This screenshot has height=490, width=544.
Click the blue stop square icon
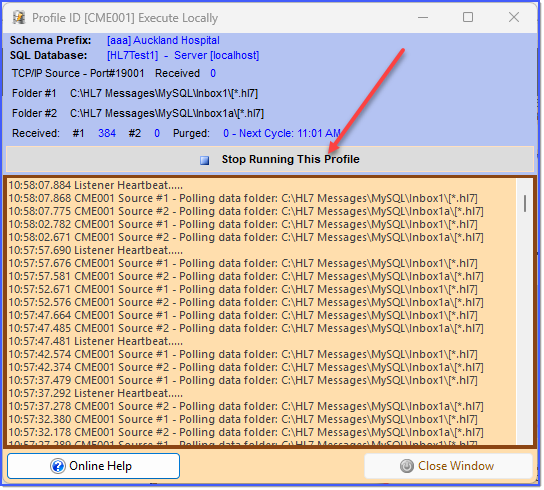(205, 160)
